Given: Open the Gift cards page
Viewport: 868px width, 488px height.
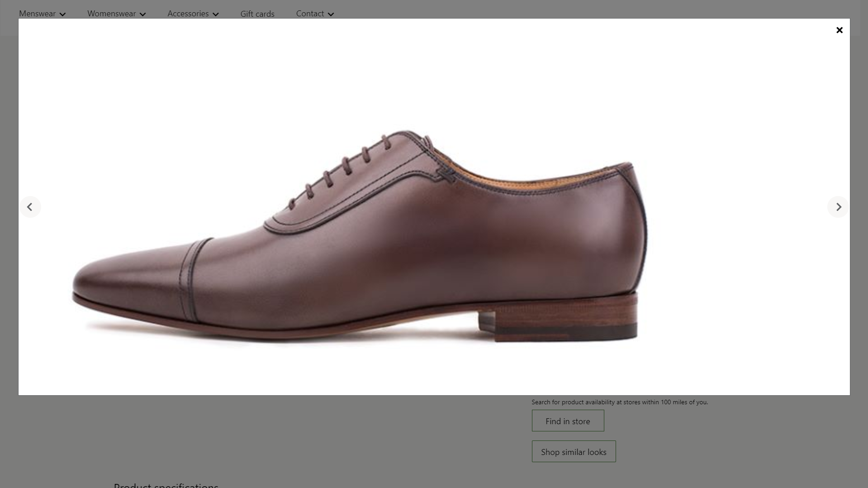Looking at the screenshot, I should click(257, 14).
